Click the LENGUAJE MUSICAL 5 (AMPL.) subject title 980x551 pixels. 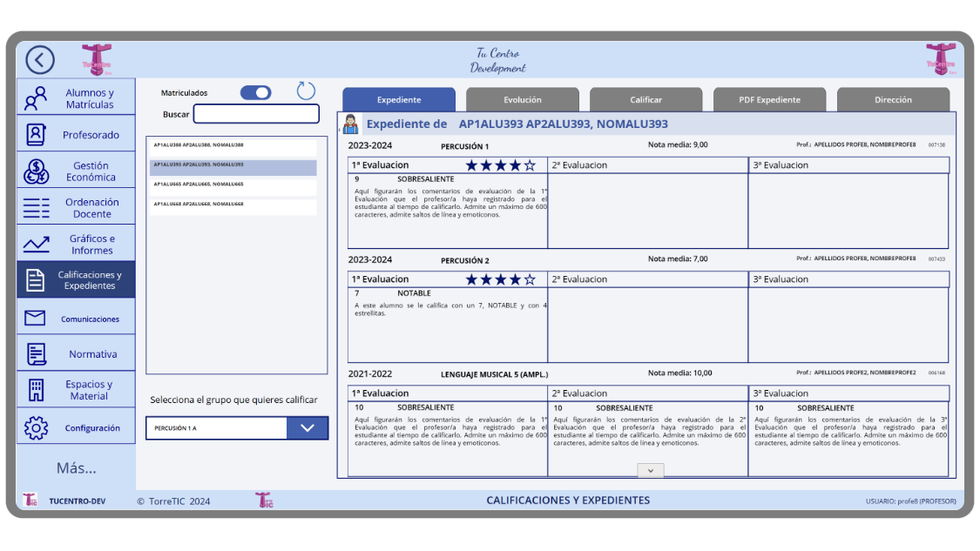(x=495, y=374)
